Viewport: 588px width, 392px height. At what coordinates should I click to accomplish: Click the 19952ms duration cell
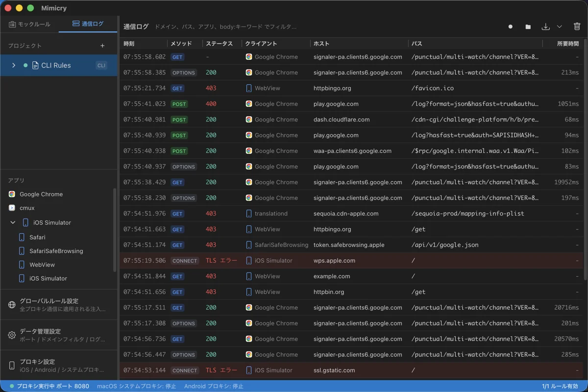[x=566, y=182]
